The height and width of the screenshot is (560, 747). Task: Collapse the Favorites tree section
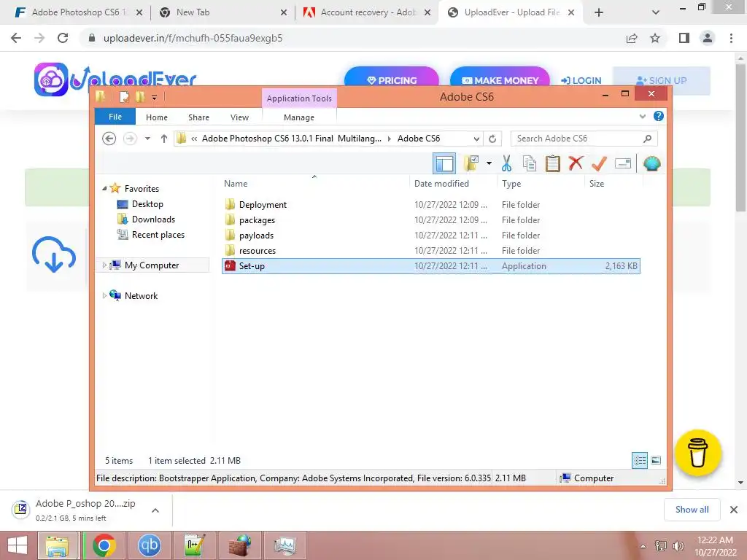pyautogui.click(x=104, y=189)
